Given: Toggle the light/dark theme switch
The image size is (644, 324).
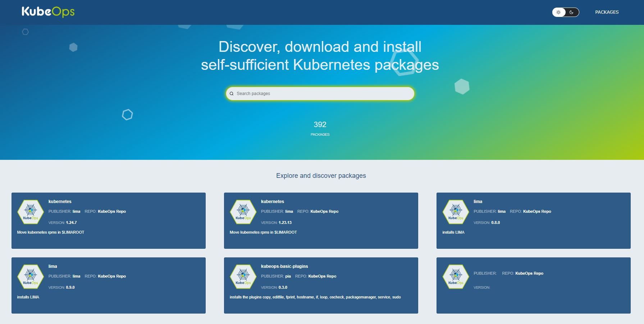Looking at the screenshot, I should [566, 12].
